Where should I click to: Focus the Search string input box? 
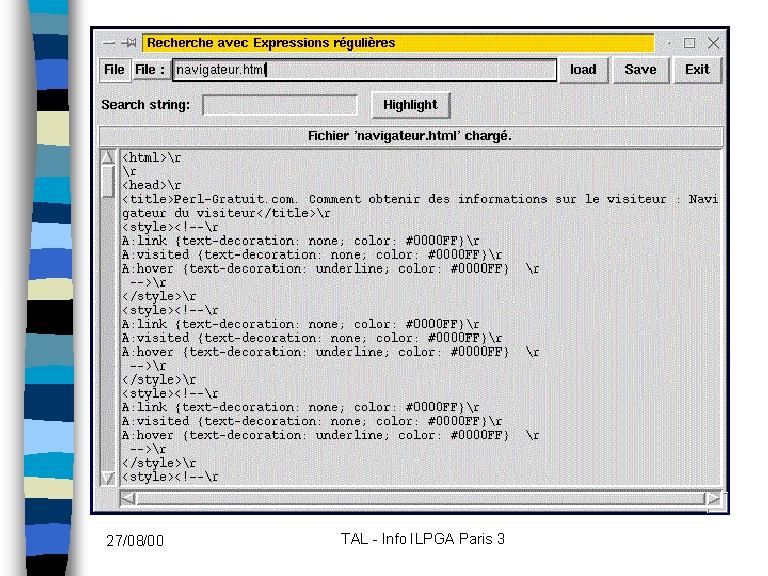pyautogui.click(x=280, y=105)
